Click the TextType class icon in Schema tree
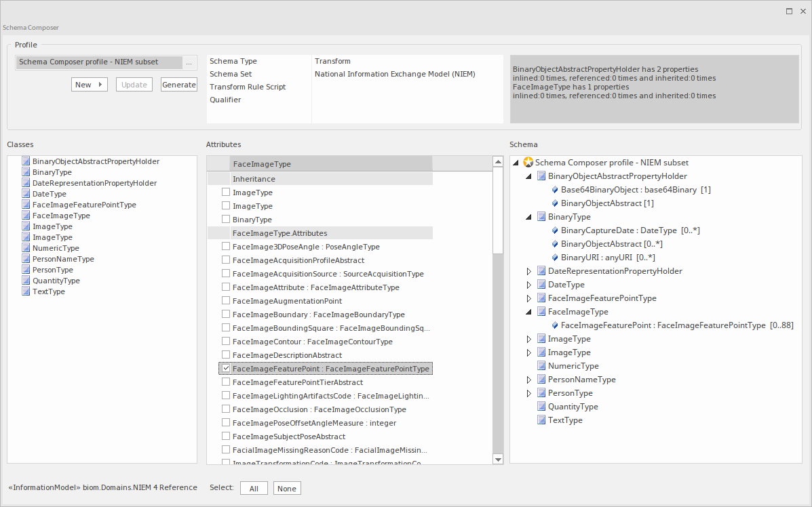This screenshot has height=507, width=812. point(541,420)
